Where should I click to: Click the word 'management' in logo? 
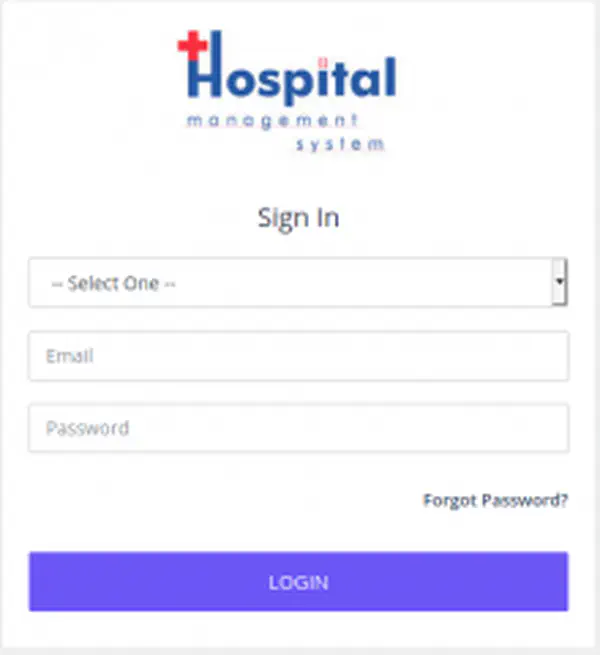coord(272,121)
